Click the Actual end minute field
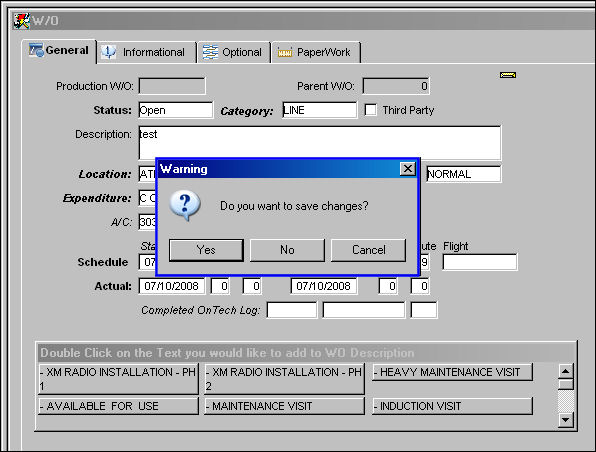 coord(420,286)
